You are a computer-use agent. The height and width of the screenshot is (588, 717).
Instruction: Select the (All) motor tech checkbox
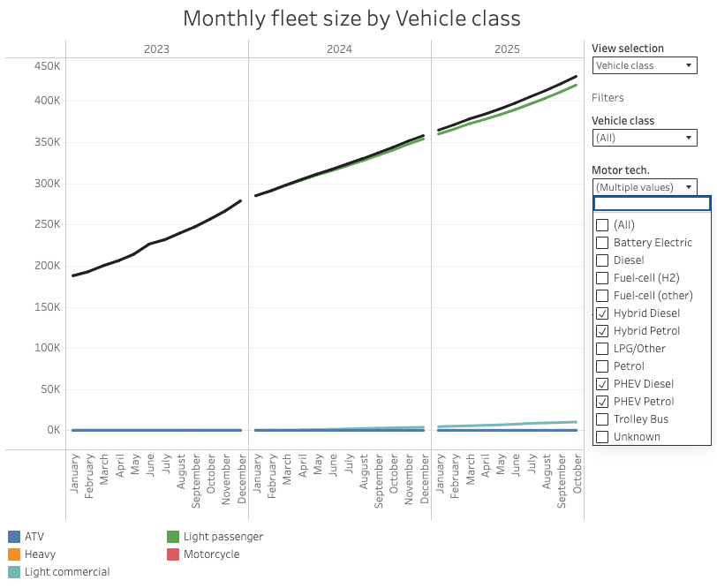(602, 225)
